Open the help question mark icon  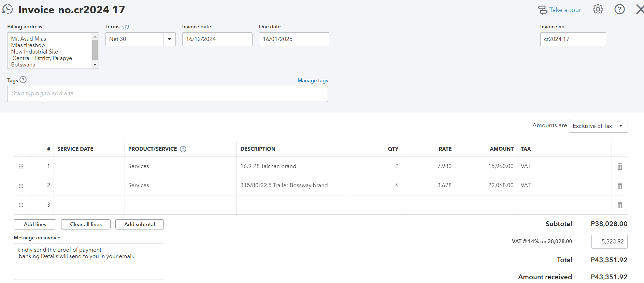pyautogui.click(x=619, y=10)
